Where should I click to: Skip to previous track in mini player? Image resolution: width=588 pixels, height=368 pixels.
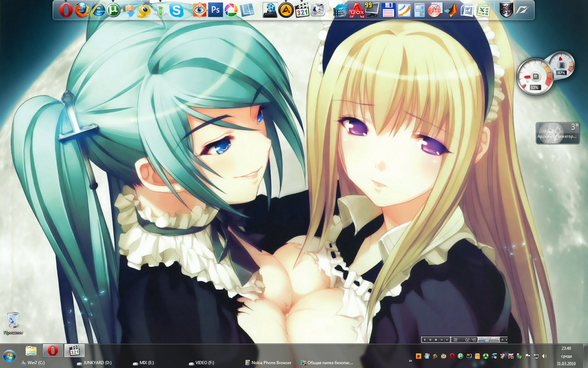coord(441,340)
